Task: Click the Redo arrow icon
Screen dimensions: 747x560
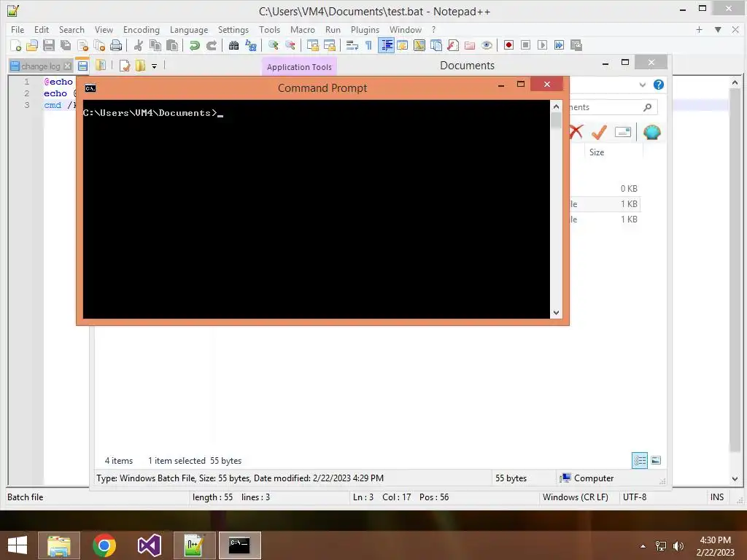Action: click(x=211, y=45)
